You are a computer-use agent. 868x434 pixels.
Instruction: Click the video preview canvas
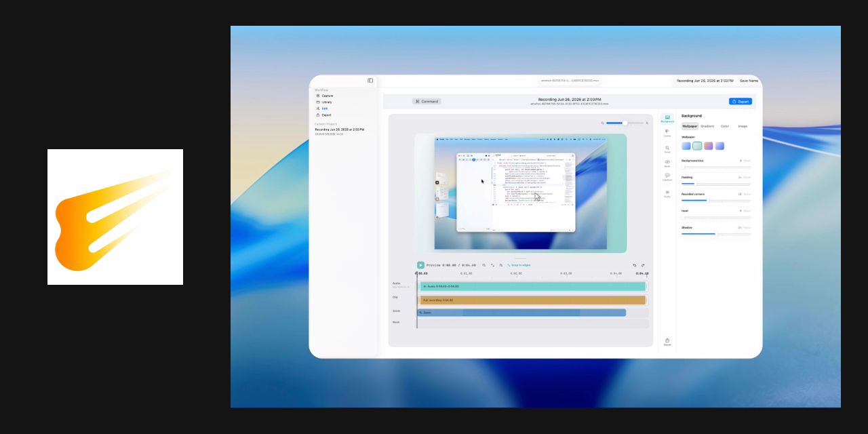point(521,193)
